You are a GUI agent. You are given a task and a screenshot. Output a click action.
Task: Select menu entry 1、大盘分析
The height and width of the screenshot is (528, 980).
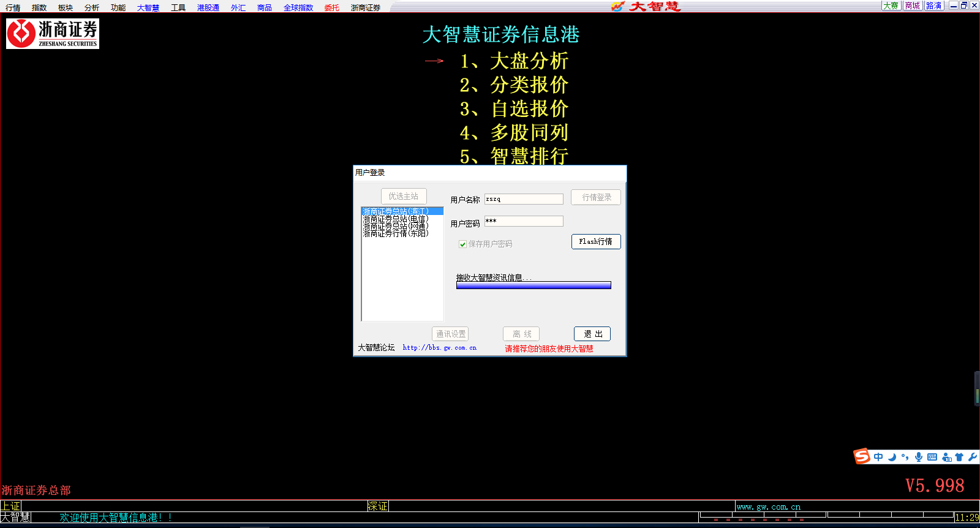point(514,61)
